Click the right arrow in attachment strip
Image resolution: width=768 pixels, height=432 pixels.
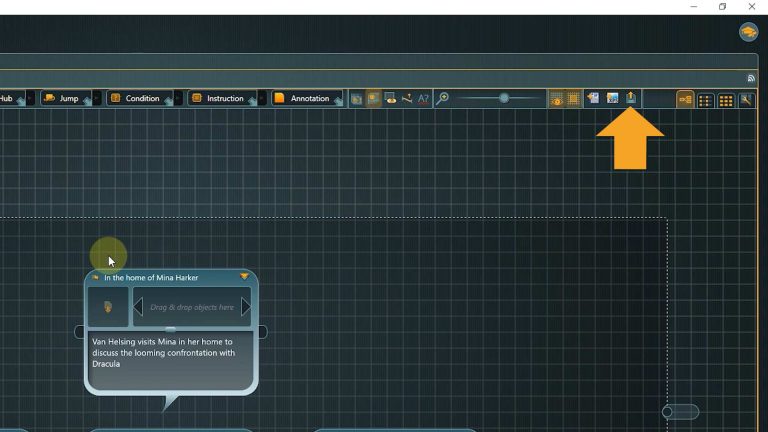tap(245, 307)
